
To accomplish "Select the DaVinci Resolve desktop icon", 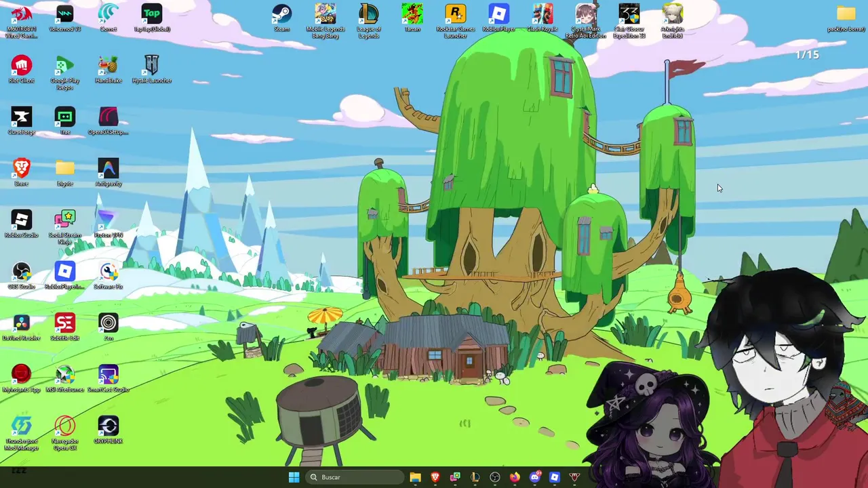I will click(x=22, y=327).
